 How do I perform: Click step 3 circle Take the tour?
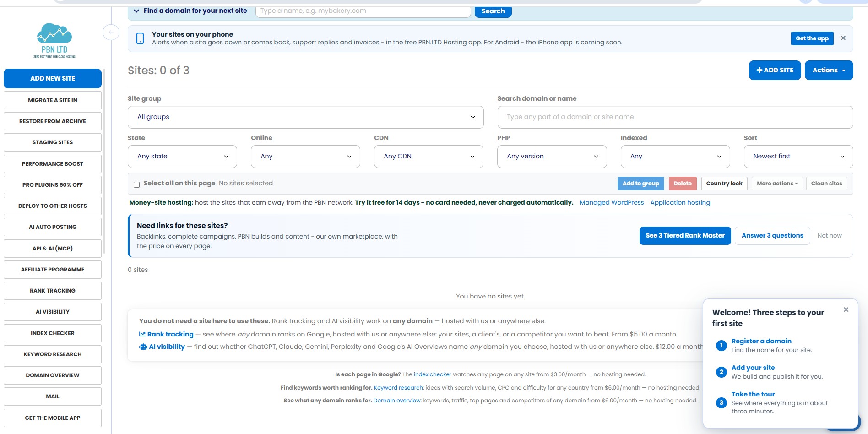(x=721, y=402)
